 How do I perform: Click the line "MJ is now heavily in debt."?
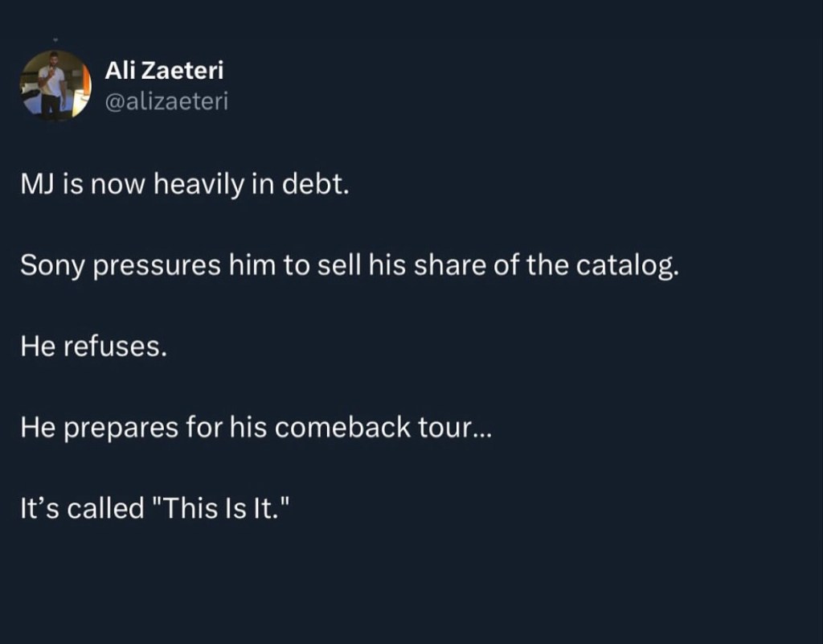pos(184,187)
